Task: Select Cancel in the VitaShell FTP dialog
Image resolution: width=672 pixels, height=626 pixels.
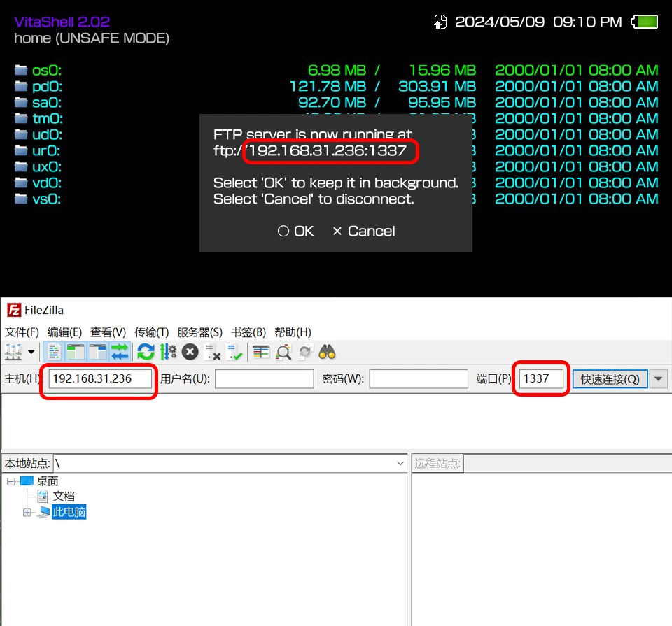Action: point(364,232)
